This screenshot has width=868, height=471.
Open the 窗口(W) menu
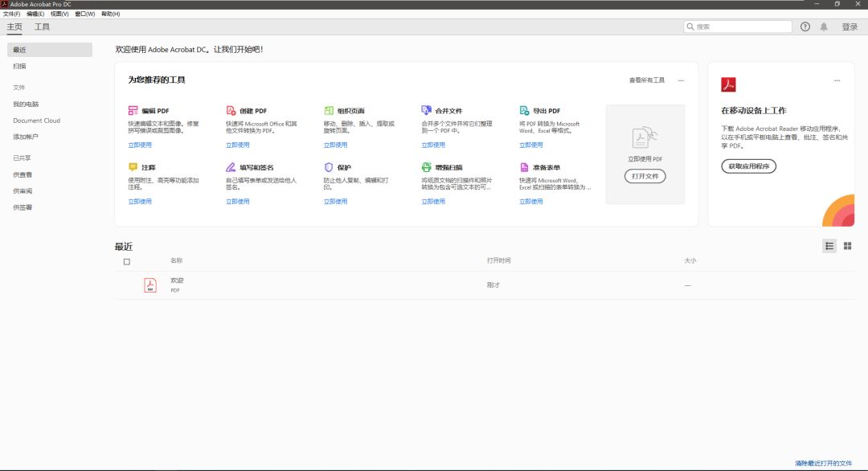click(x=84, y=14)
